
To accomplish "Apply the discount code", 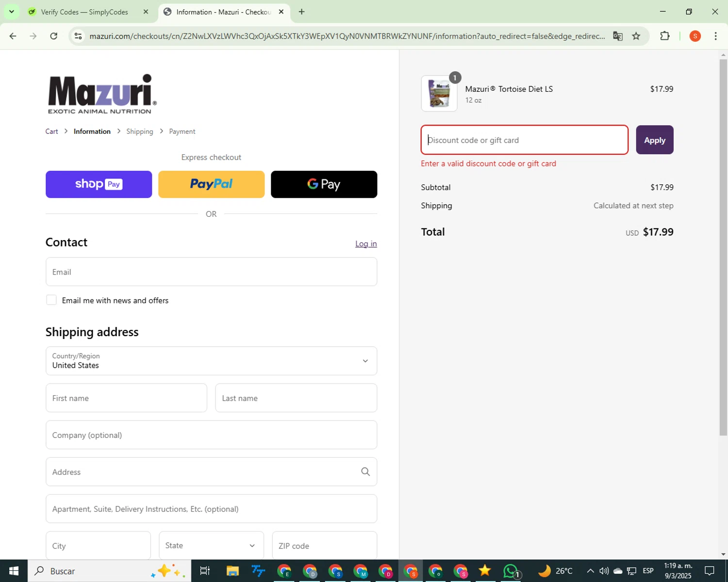I will click(655, 140).
